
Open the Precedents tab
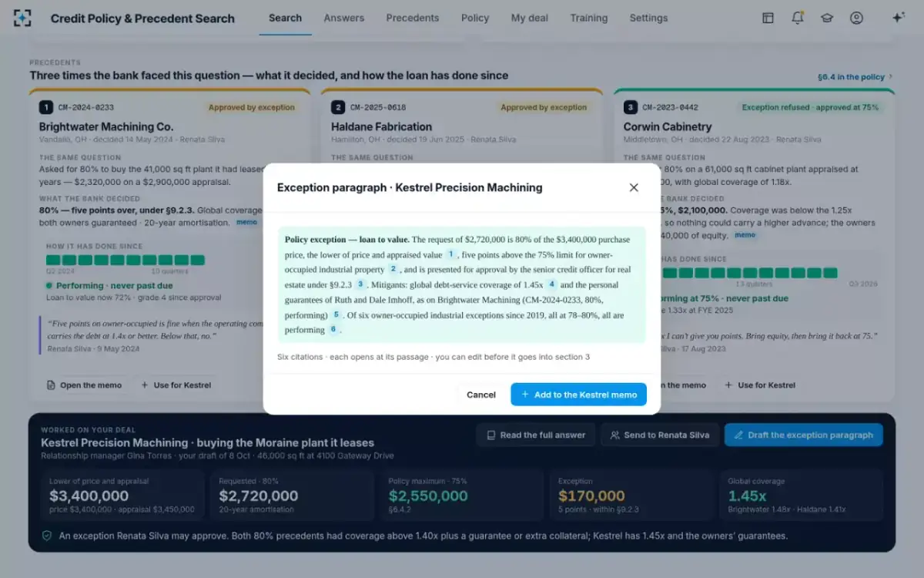(413, 18)
